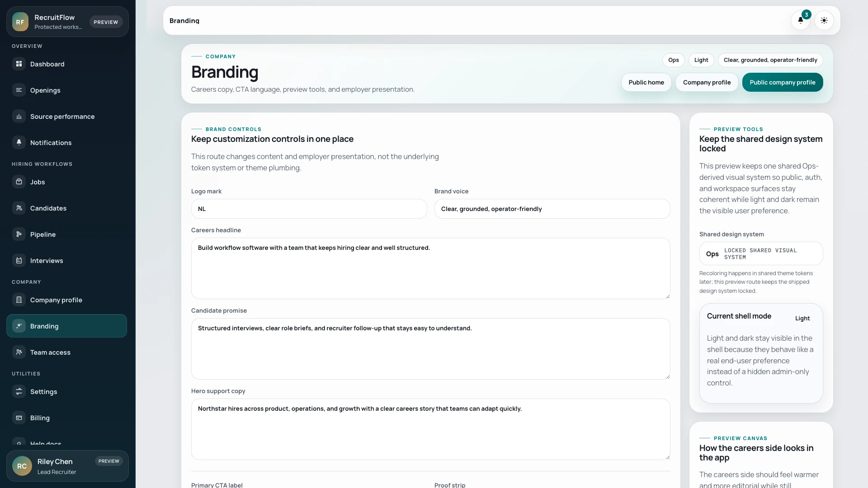This screenshot has width=868, height=488.
Task: Open notifications bell with 3 badge
Action: pyautogui.click(x=801, y=20)
